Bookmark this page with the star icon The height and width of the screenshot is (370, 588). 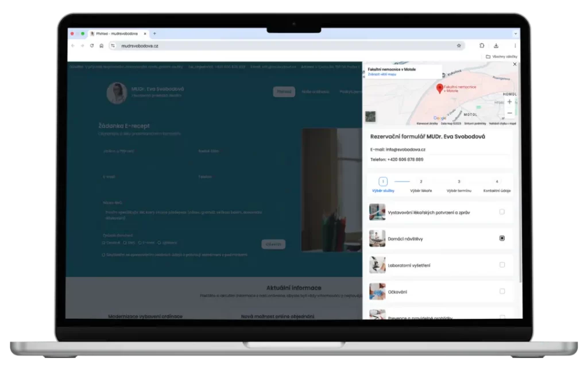pos(459,46)
